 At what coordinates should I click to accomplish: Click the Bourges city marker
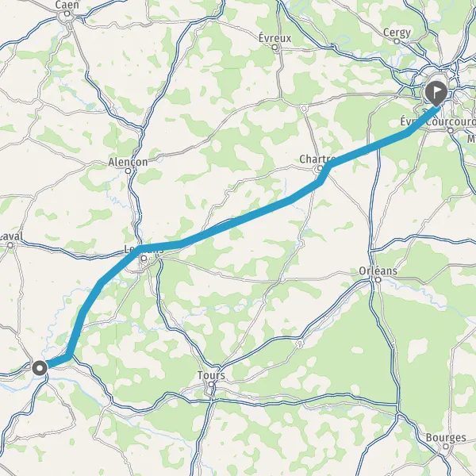tap(446, 446)
